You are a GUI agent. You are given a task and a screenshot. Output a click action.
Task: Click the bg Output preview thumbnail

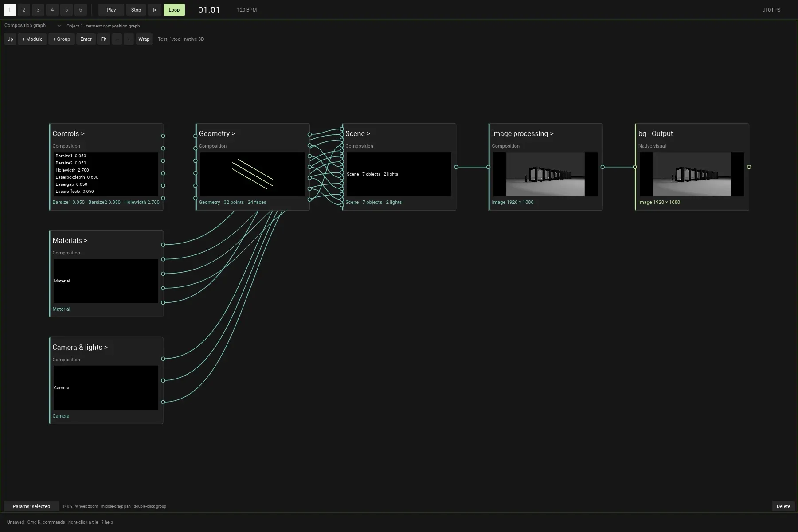692,174
